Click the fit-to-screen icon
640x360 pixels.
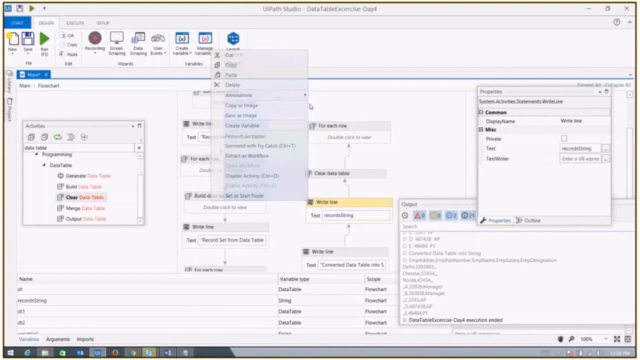click(x=617, y=339)
